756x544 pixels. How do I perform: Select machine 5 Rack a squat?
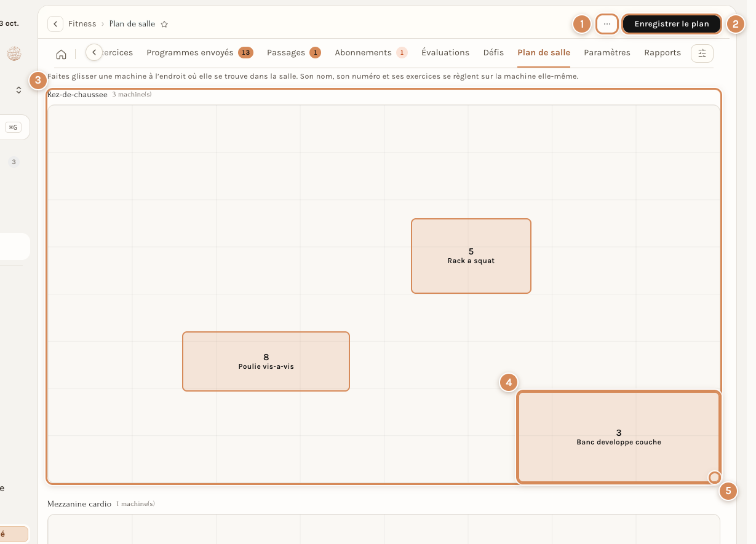click(471, 256)
